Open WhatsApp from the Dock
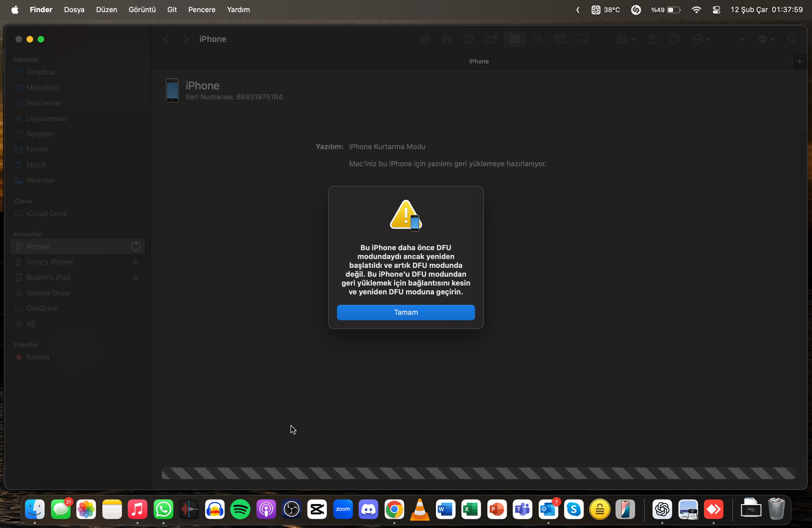Image resolution: width=812 pixels, height=528 pixels. pos(163,509)
